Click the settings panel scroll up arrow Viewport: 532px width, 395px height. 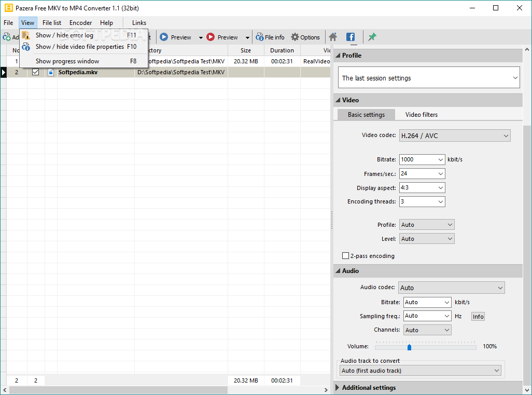[x=527, y=49]
